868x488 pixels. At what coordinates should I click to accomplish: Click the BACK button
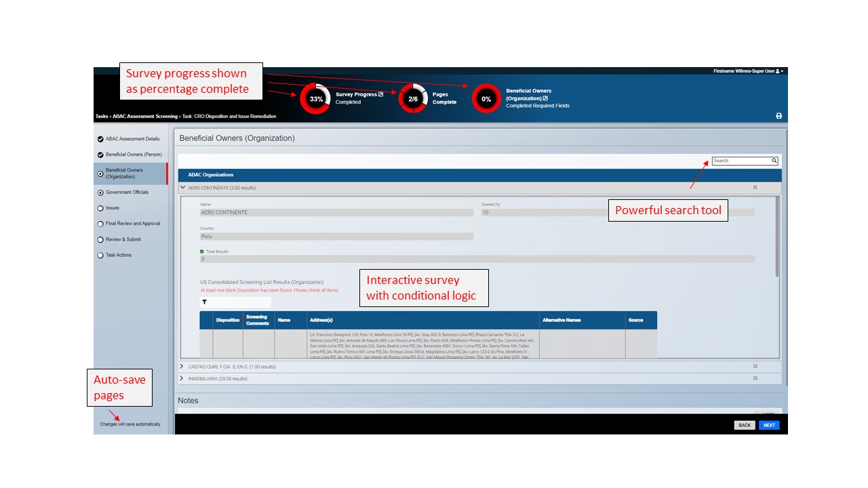745,425
